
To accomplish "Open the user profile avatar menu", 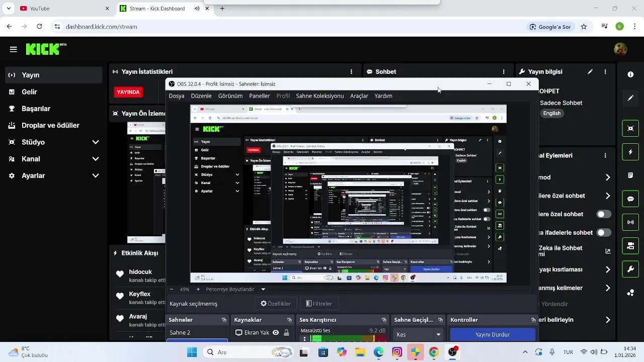I will (x=620, y=49).
